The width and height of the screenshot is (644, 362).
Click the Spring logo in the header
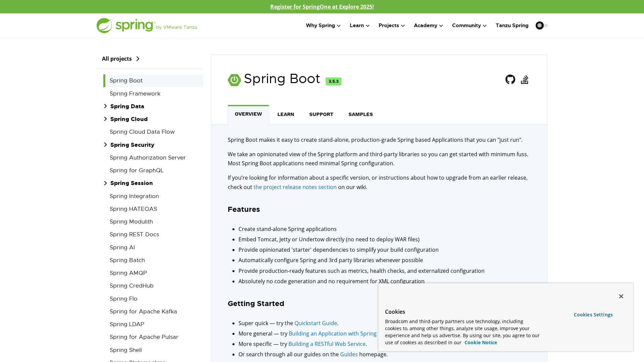(x=147, y=25)
